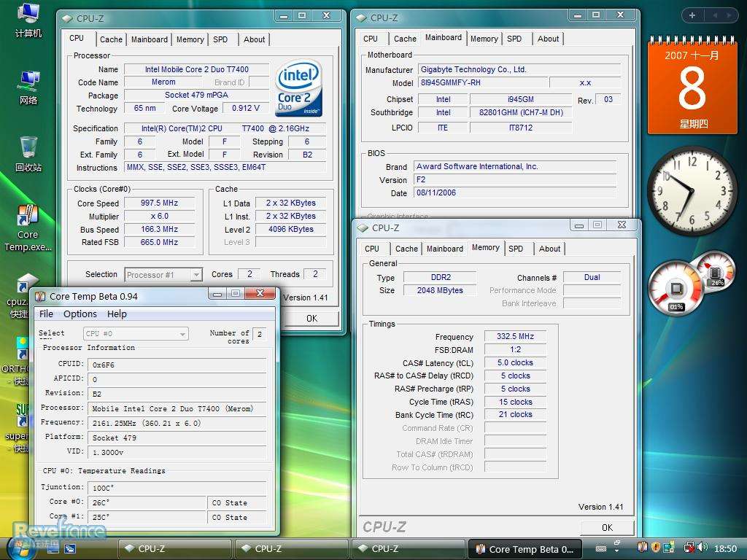Open the Computer desktop icon

[x=28, y=18]
